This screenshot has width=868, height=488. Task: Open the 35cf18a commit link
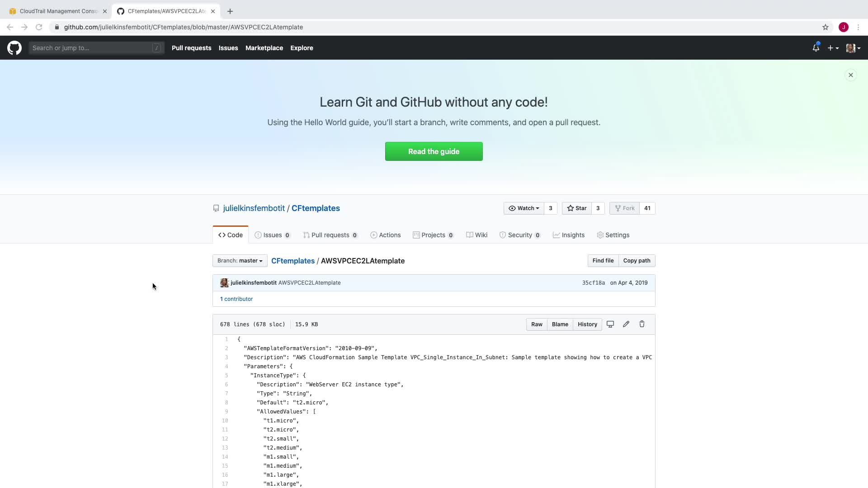593,283
